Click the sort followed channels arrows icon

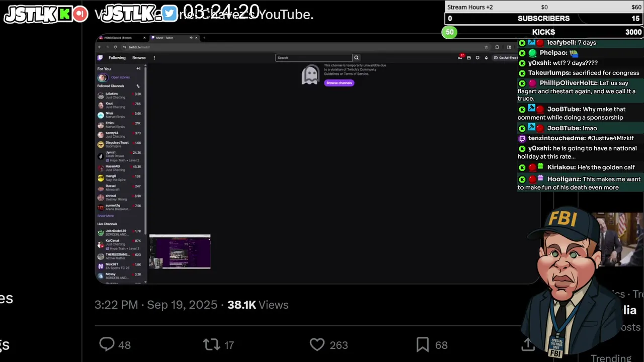[x=138, y=86]
